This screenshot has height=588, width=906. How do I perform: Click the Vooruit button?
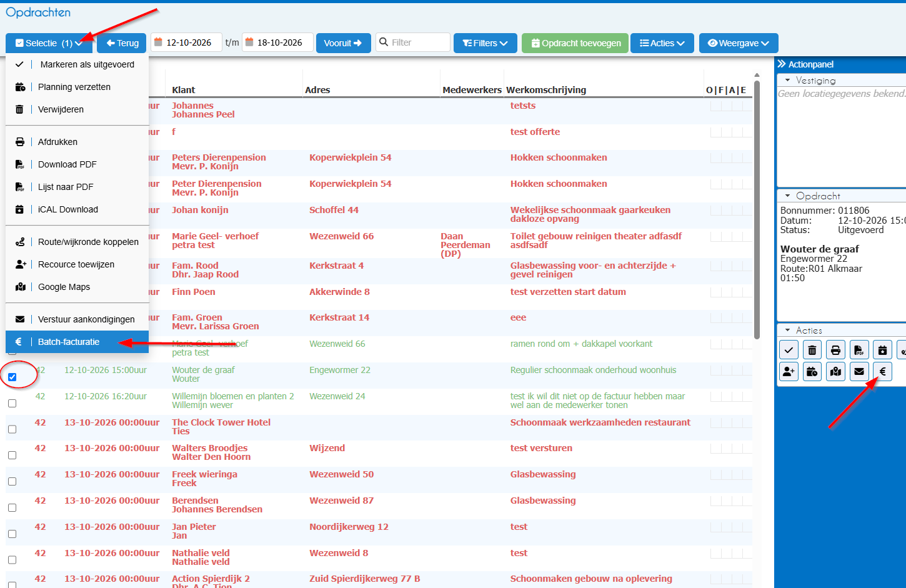point(343,43)
